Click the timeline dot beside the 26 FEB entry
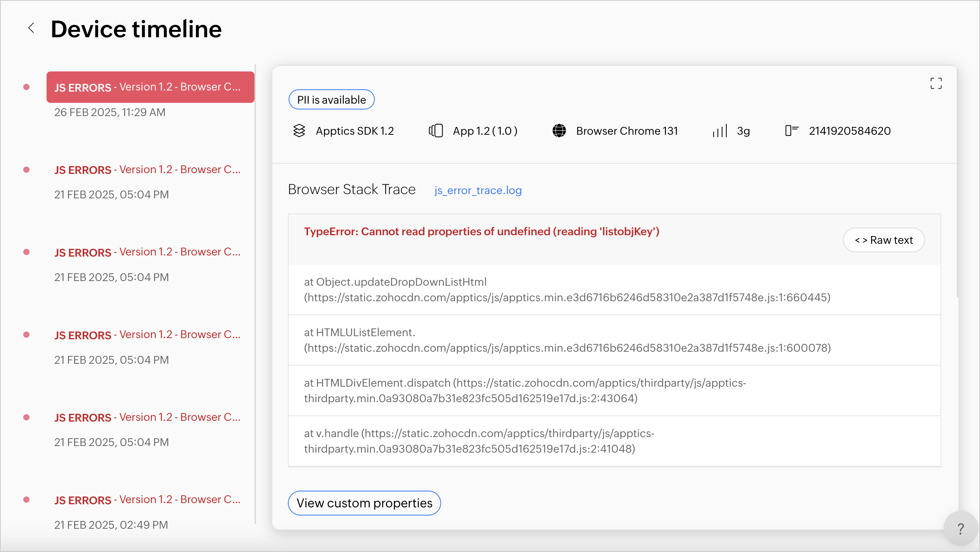 click(26, 87)
